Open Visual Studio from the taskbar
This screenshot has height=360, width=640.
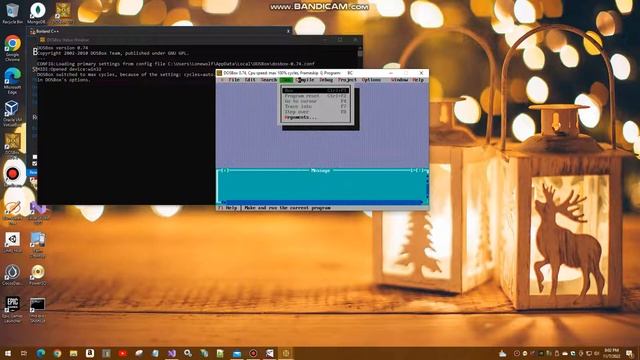[171, 353]
